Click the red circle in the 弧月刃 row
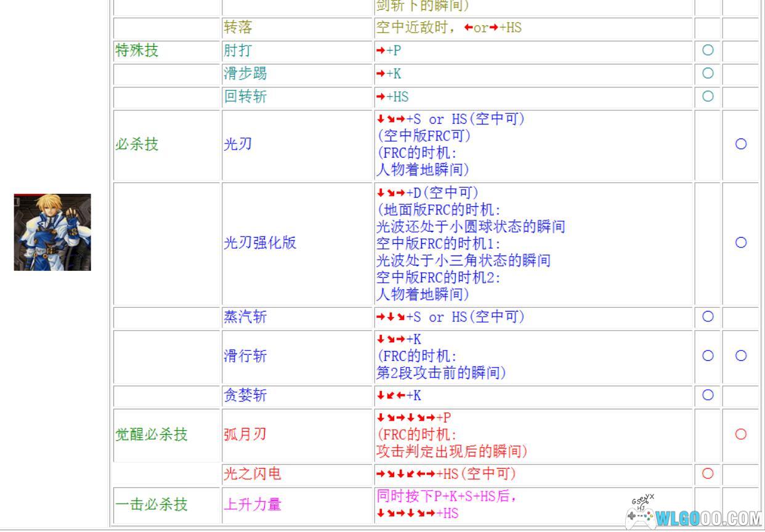Screen dimensions: 765x532 tap(741, 434)
